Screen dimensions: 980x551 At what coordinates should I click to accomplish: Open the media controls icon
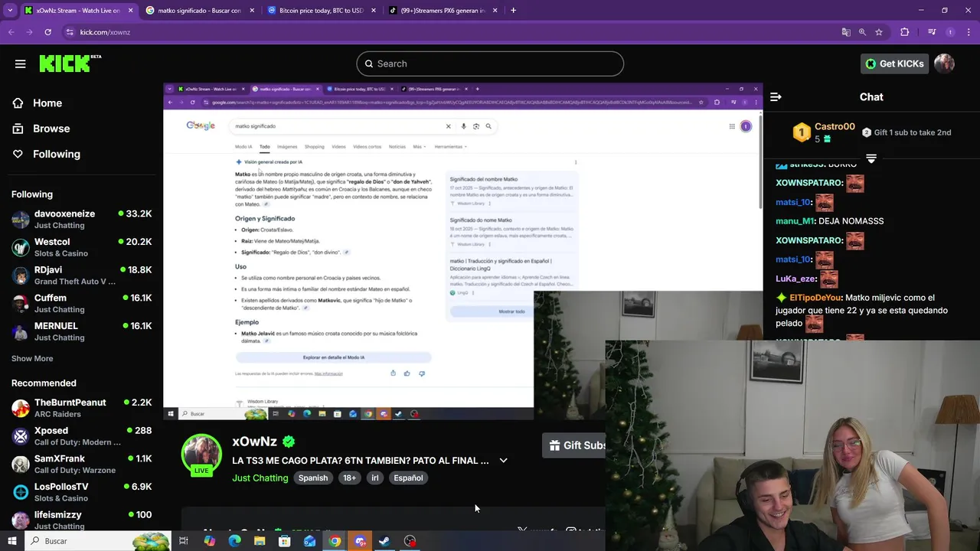tap(932, 32)
